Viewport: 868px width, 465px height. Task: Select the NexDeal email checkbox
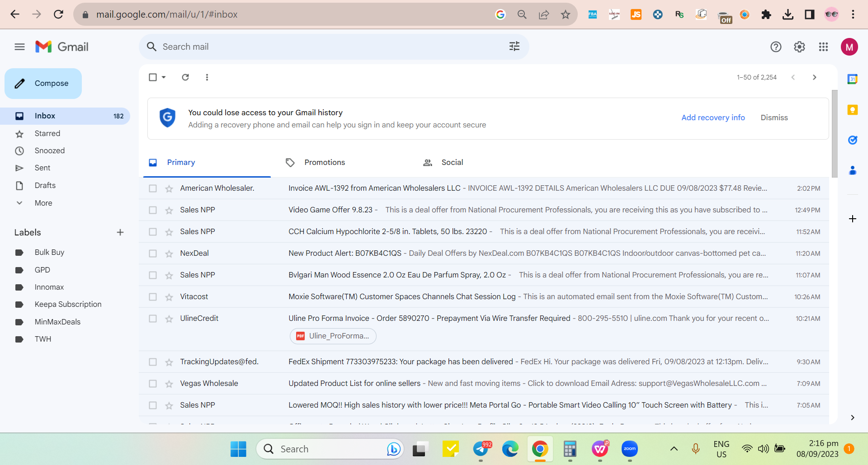pos(153,254)
